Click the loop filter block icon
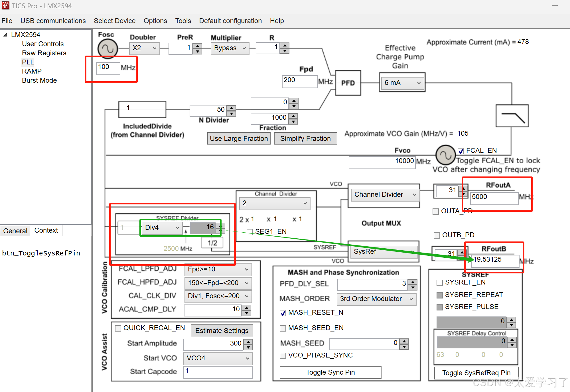Viewport: 570px width, 392px height. pos(512,116)
